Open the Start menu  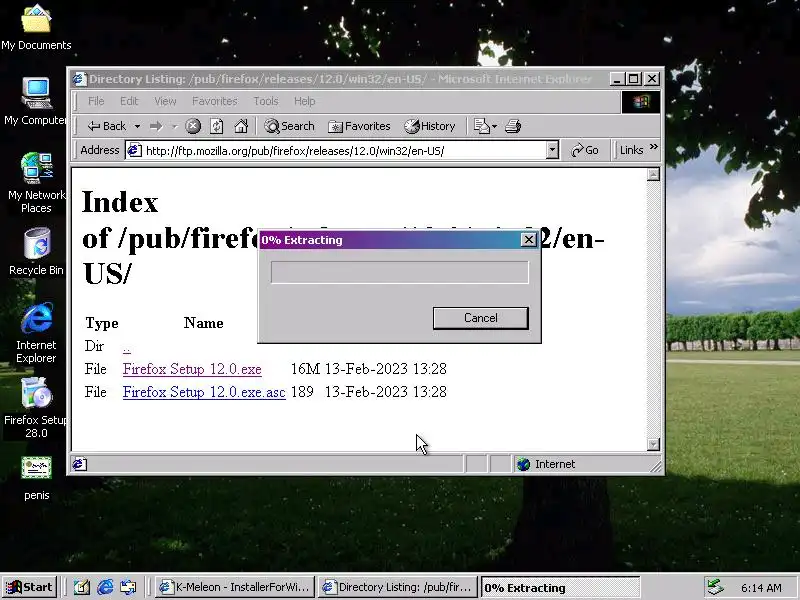[x=30, y=587]
